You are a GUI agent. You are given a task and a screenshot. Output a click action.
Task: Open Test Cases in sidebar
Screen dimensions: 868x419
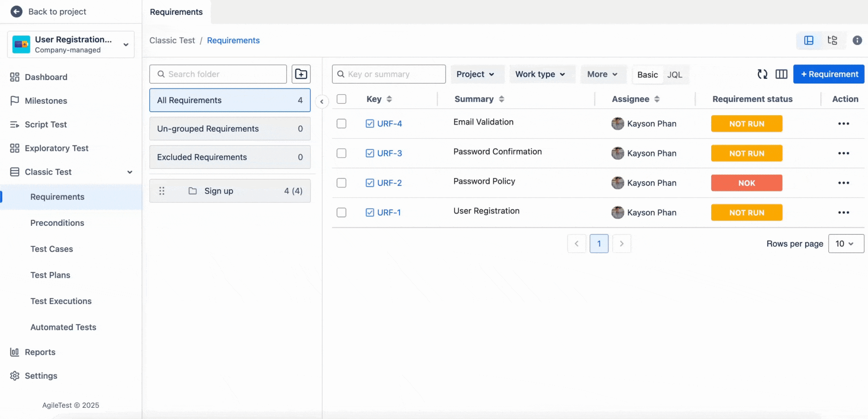(x=52, y=249)
